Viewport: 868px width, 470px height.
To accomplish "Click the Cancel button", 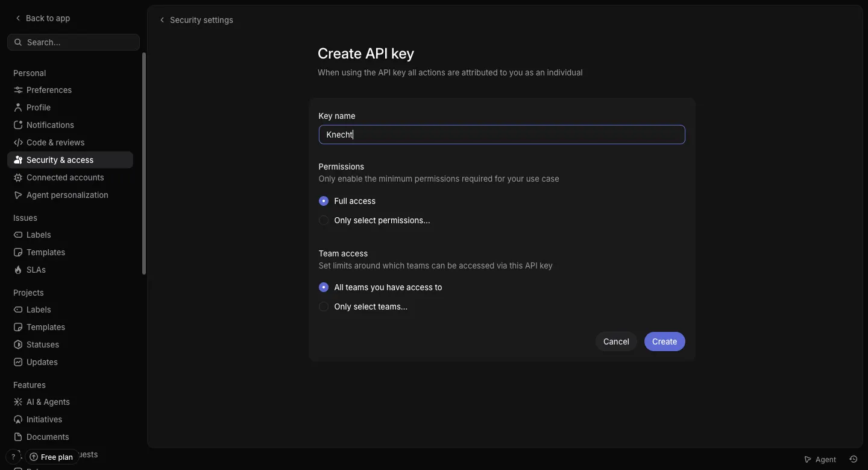I will [616, 341].
